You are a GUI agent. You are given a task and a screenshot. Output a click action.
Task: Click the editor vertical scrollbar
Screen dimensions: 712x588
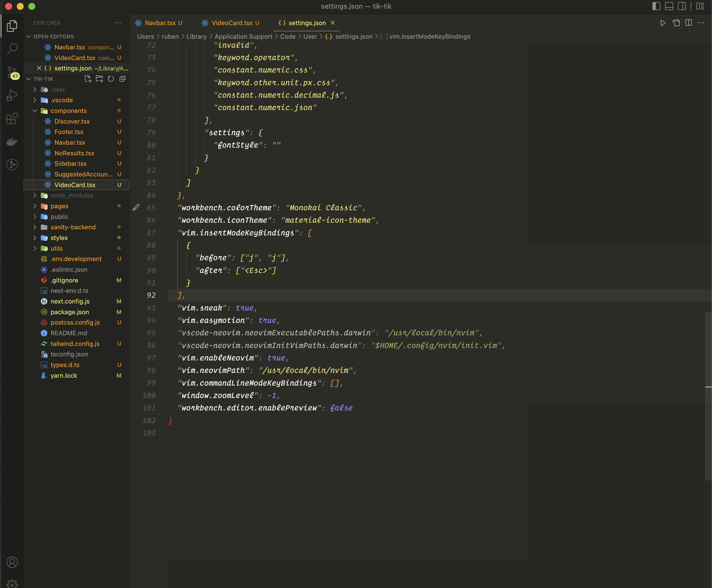708,396
